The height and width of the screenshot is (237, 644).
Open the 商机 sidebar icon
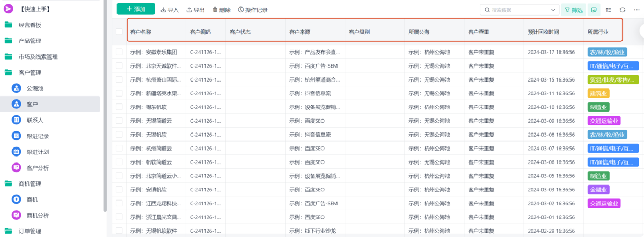coord(16,199)
